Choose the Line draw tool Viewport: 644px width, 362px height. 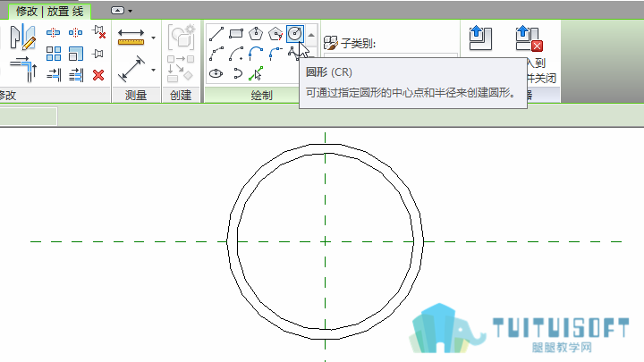(x=216, y=34)
